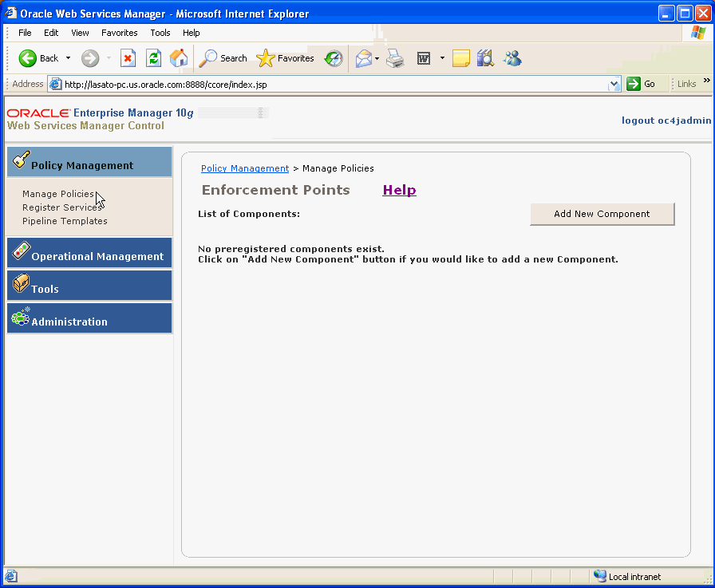The width and height of the screenshot is (715, 588).
Task: Open History clock icon
Action: [x=334, y=58]
